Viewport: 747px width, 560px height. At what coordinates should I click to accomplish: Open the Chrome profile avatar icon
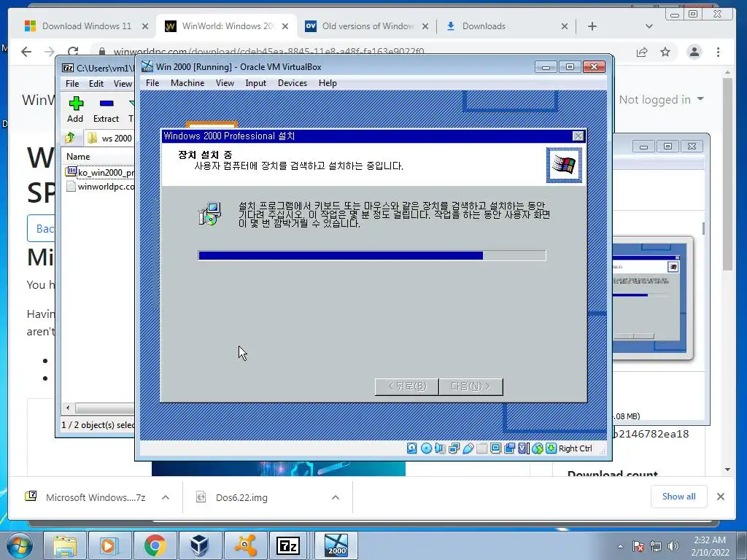[694, 52]
